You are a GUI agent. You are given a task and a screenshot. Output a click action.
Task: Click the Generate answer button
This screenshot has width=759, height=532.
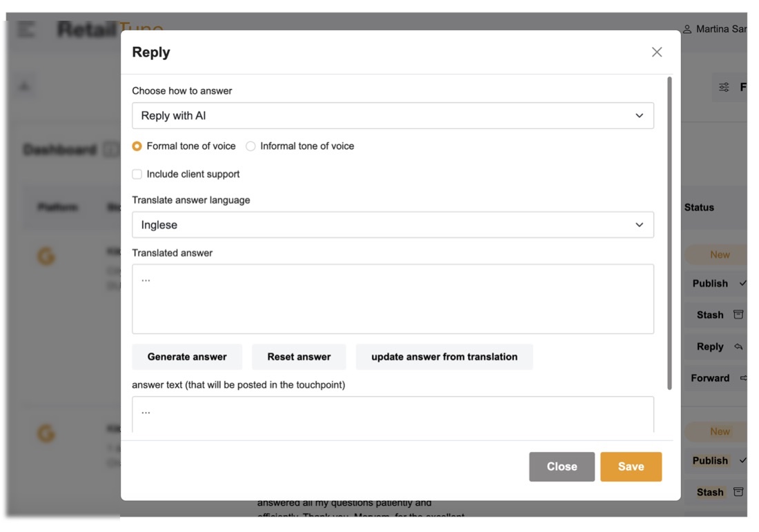[x=187, y=357]
